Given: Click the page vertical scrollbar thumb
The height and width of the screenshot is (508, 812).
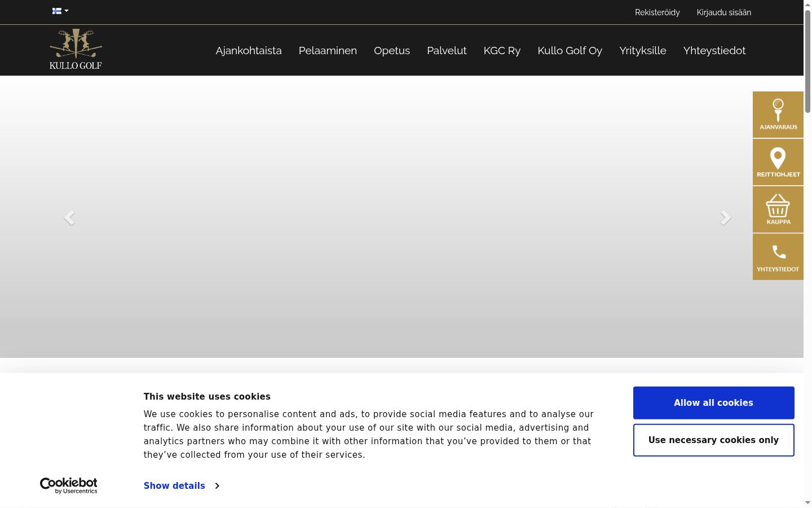Looking at the screenshot, I should [807, 61].
